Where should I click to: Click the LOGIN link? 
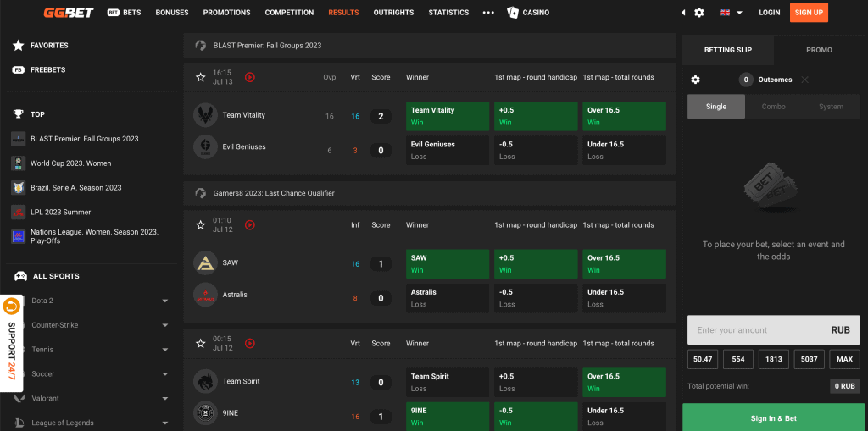[770, 12]
